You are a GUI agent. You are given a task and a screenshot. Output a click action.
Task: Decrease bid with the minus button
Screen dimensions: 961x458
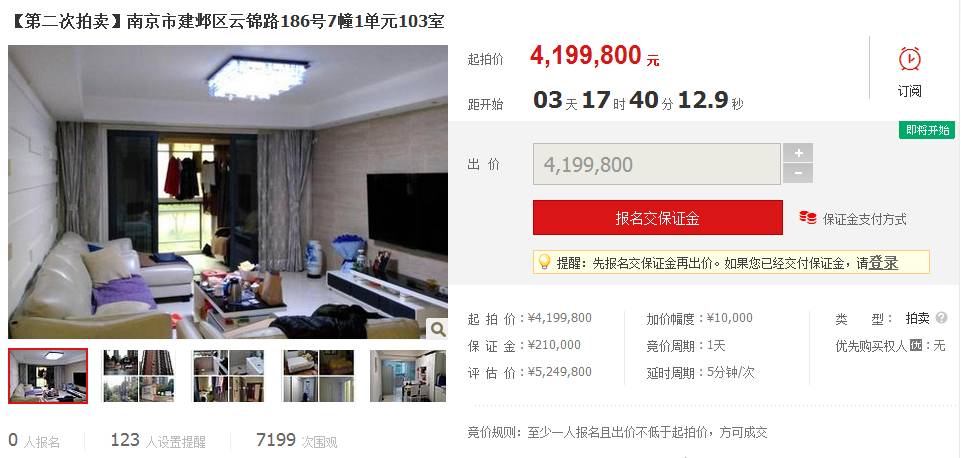797,174
